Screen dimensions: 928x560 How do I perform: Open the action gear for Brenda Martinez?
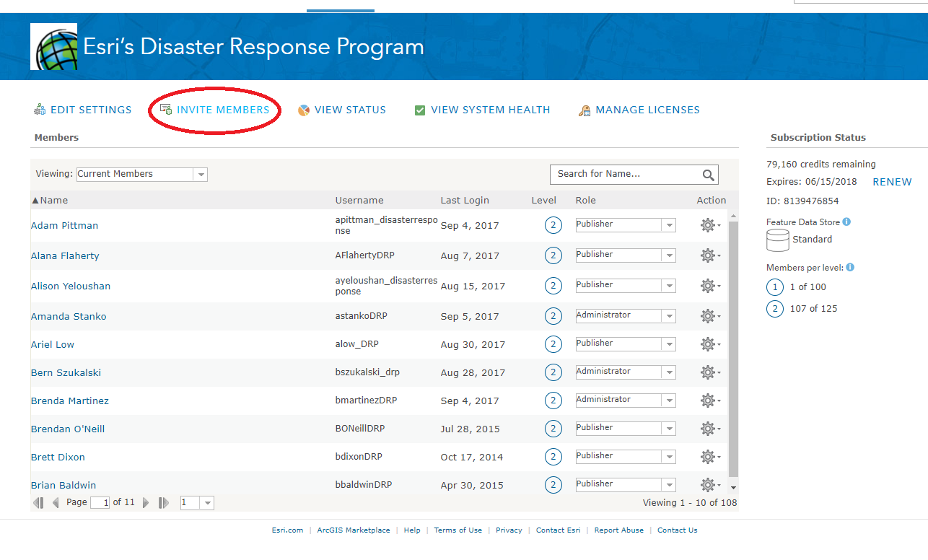tap(709, 401)
